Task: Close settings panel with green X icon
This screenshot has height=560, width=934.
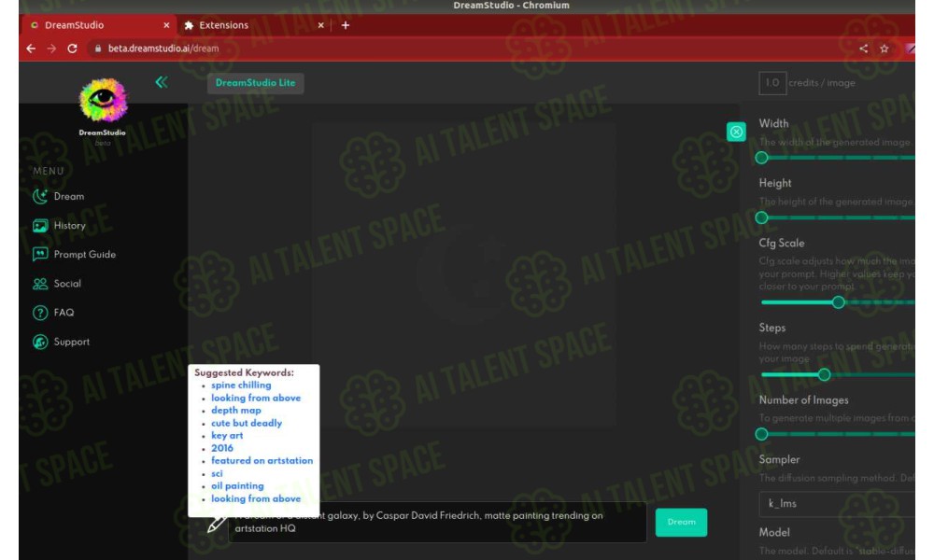Action: [x=736, y=132]
